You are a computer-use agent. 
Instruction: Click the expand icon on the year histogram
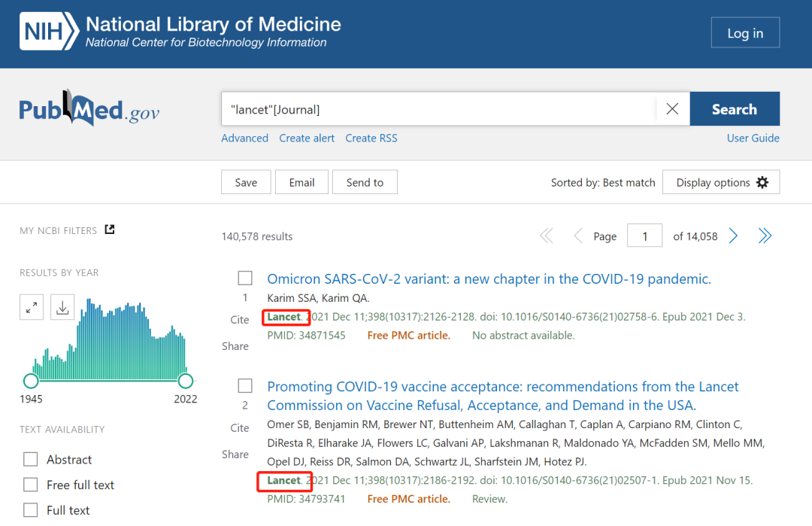pyautogui.click(x=31, y=307)
